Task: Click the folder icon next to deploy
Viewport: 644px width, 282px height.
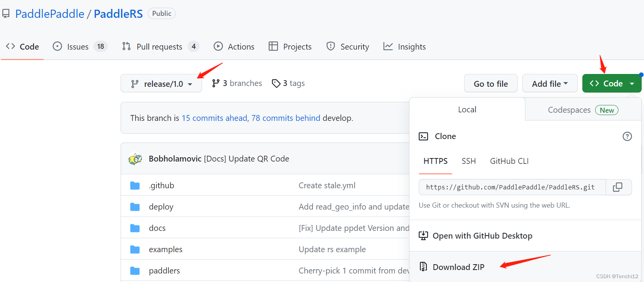Action: 135,207
